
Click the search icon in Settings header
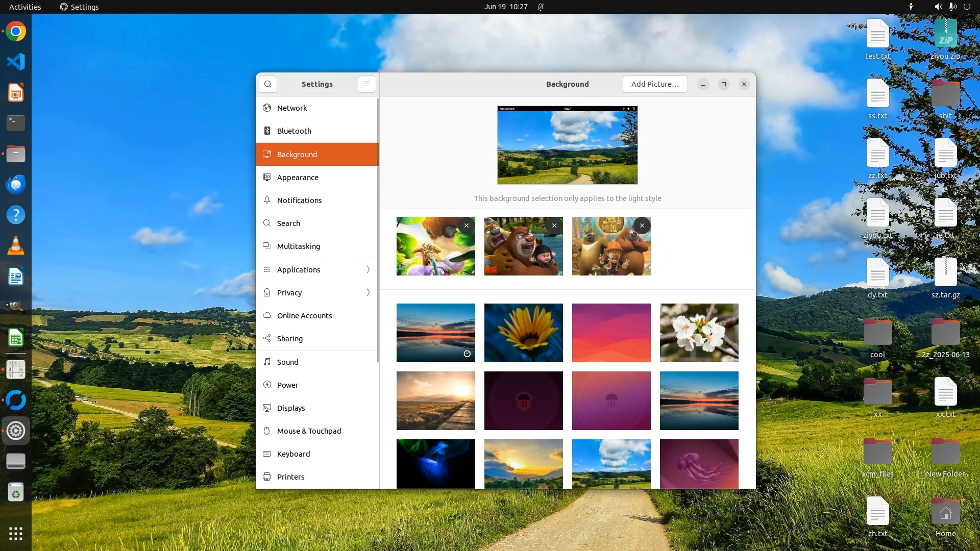tap(268, 84)
